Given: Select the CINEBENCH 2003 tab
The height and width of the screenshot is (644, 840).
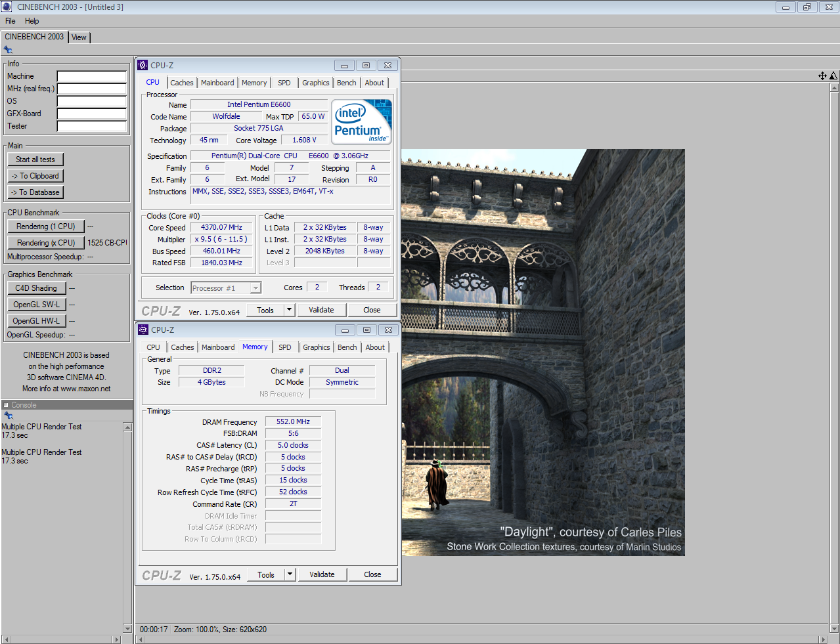Looking at the screenshot, I should tap(34, 37).
